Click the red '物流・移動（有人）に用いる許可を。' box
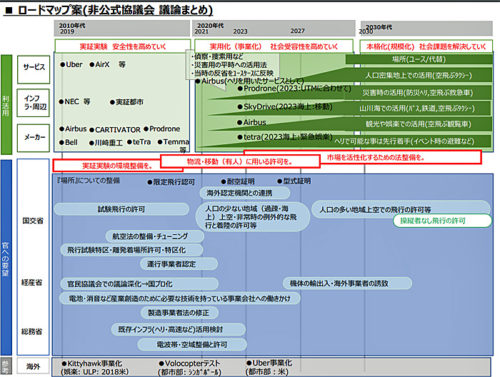The image size is (500, 377). click(x=240, y=162)
